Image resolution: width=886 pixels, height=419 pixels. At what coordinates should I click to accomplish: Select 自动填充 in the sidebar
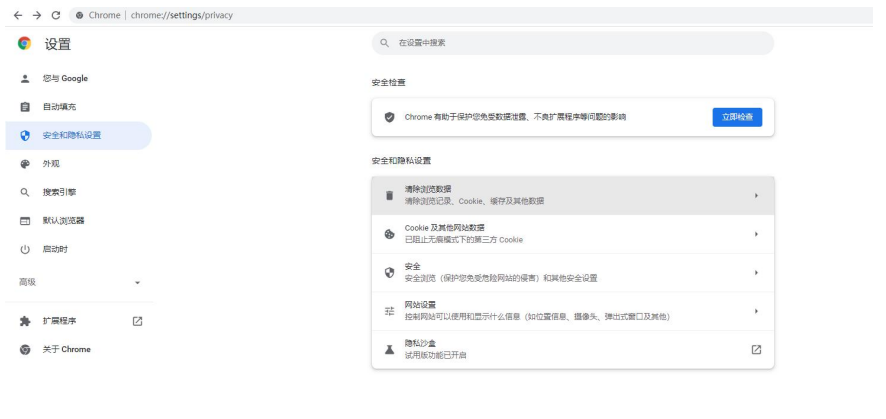[x=79, y=107]
